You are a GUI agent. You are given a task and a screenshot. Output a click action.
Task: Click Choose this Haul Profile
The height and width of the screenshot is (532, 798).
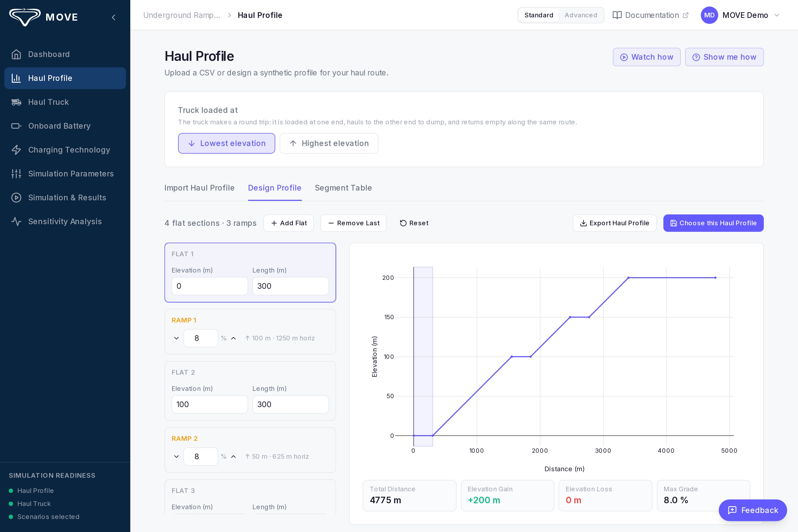click(714, 223)
